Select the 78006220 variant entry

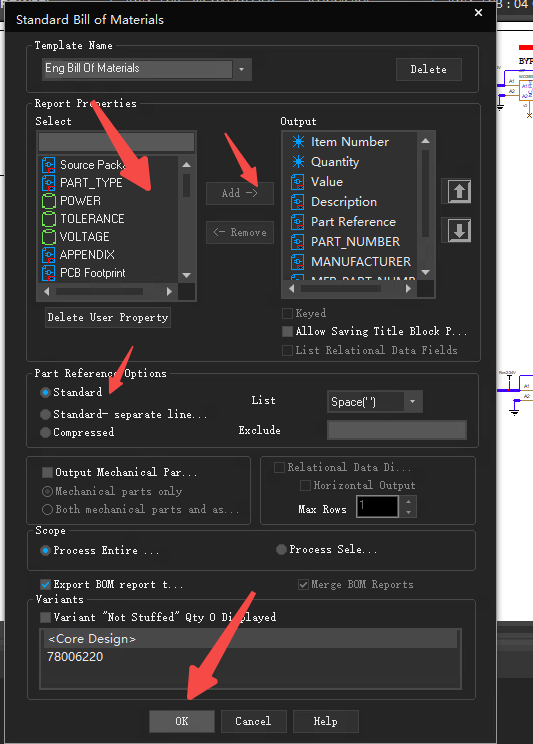75,657
